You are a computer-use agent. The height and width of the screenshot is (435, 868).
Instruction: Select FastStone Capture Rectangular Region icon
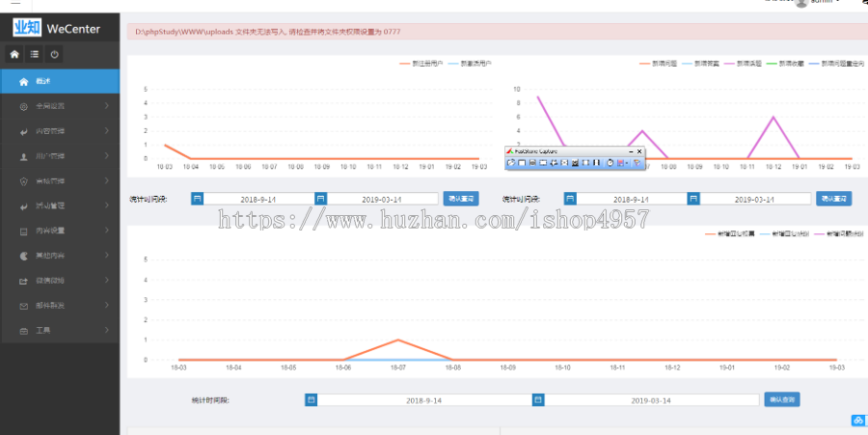pyautogui.click(x=543, y=163)
